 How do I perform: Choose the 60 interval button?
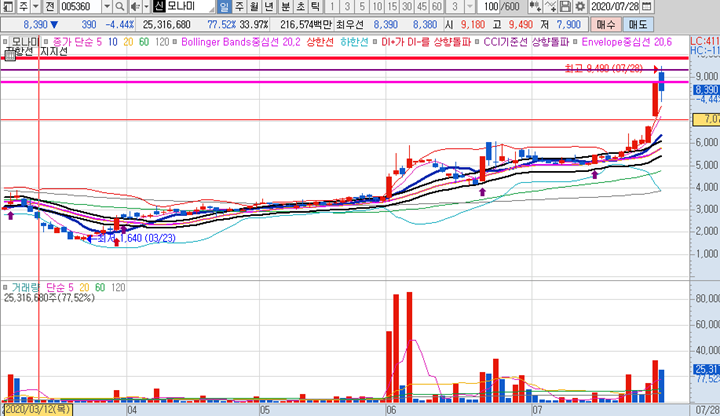pyautogui.click(x=437, y=6)
